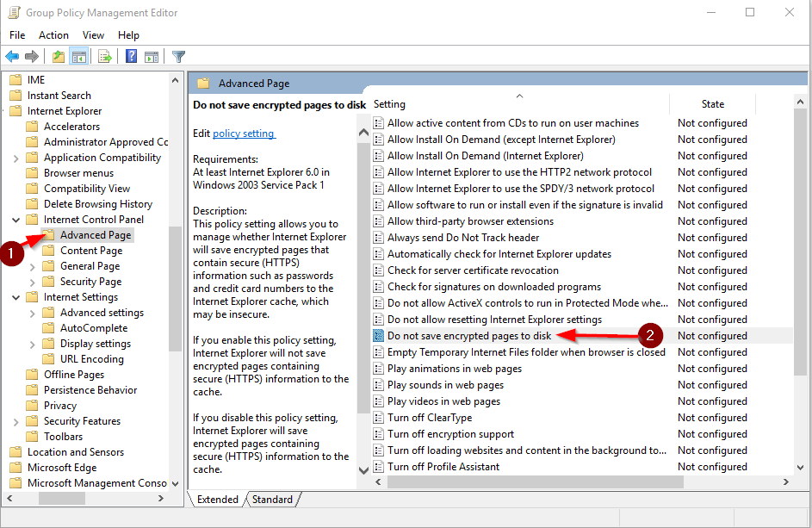The image size is (812, 528).
Task: Click the Export List toolbar icon
Action: 104,56
